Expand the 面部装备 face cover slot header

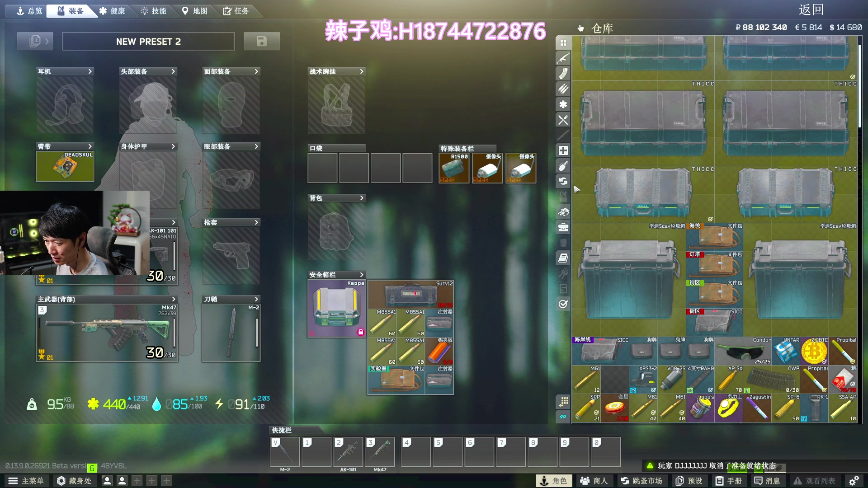(231, 71)
